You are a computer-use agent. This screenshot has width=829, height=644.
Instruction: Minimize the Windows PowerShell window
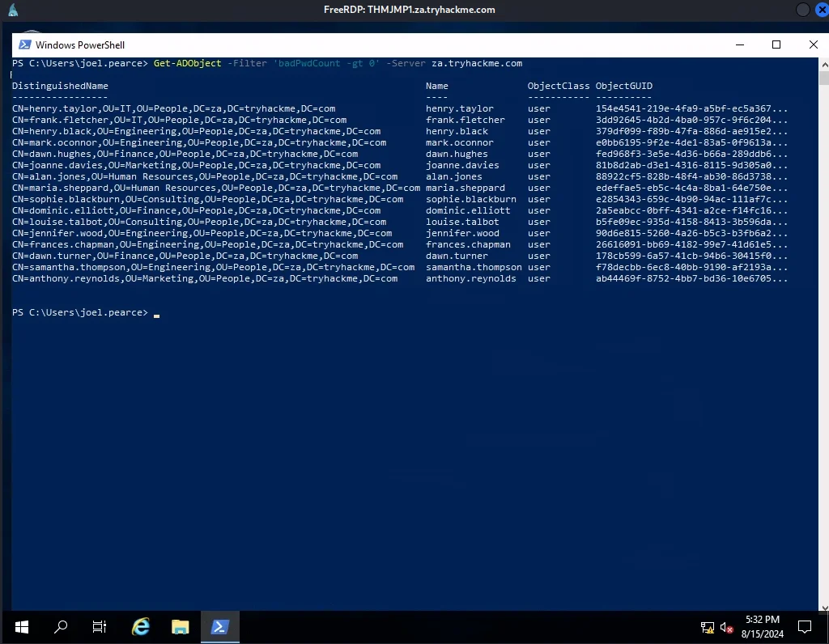[740, 45]
